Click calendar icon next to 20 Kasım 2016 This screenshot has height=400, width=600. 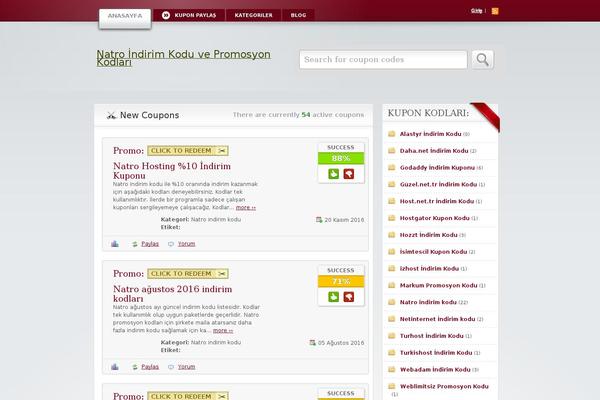pos(319,220)
